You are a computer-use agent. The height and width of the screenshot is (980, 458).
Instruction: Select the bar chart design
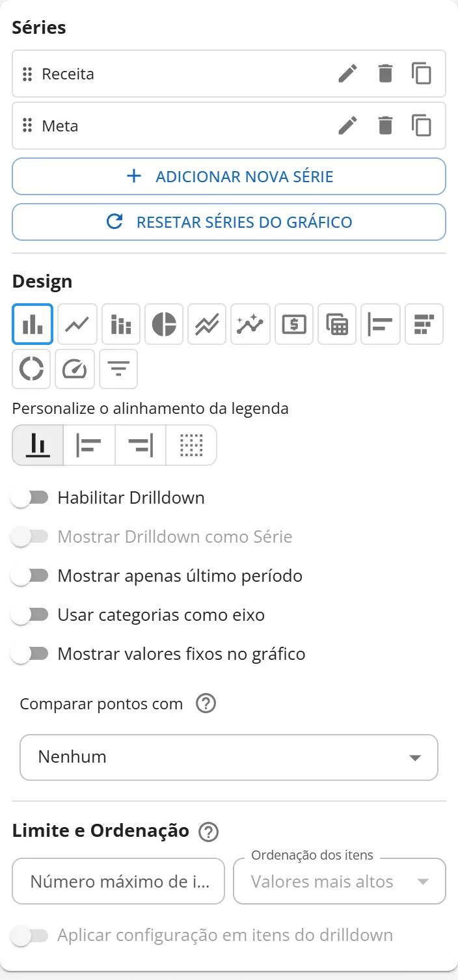coord(33,324)
